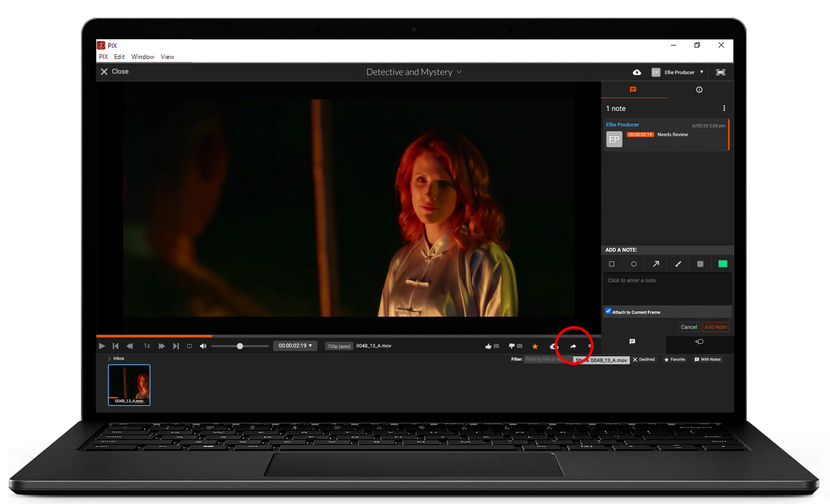Toggle the Attach to Current Frame checkbox
The height and width of the screenshot is (504, 830).
pyautogui.click(x=608, y=311)
